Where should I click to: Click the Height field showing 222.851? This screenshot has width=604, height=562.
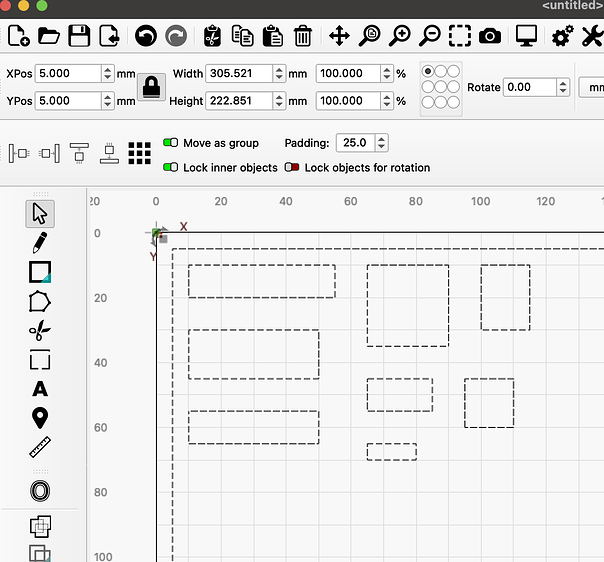[x=240, y=101]
